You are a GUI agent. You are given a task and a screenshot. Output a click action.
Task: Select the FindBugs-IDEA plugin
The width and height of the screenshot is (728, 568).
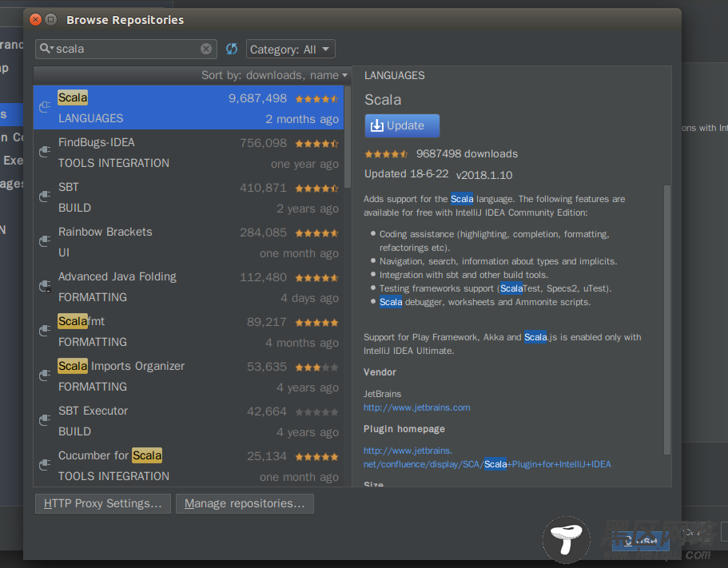click(x=189, y=153)
